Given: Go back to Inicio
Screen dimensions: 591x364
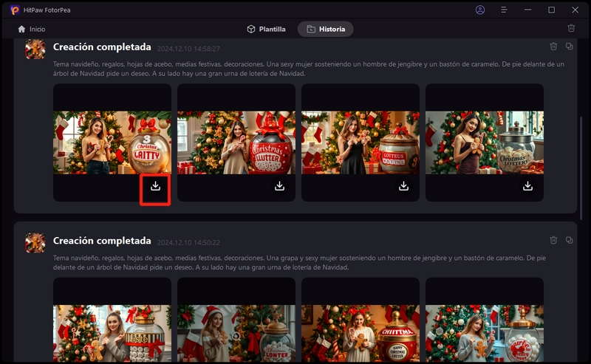Looking at the screenshot, I should [32, 29].
